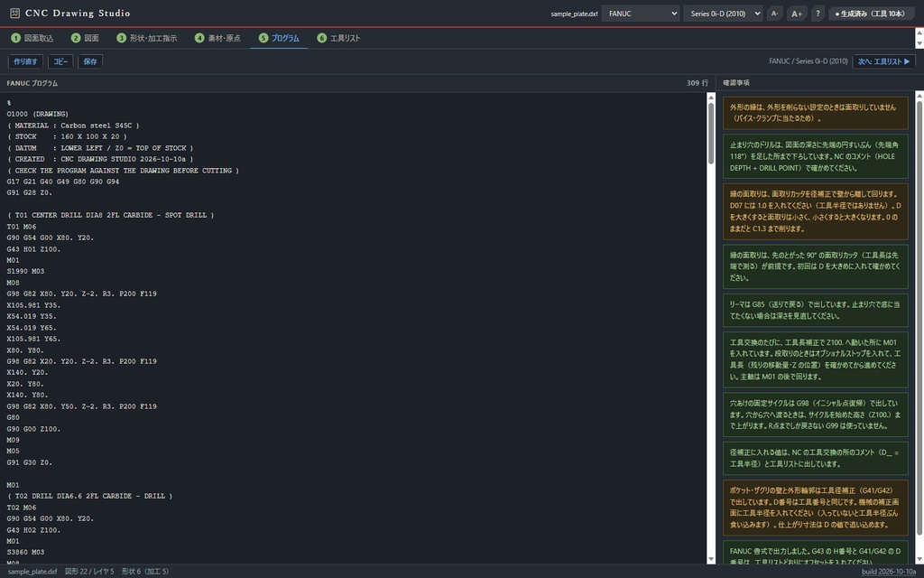The height and width of the screenshot is (578, 924).
Task: Save the program with the 保存 button
Action: 90,61
